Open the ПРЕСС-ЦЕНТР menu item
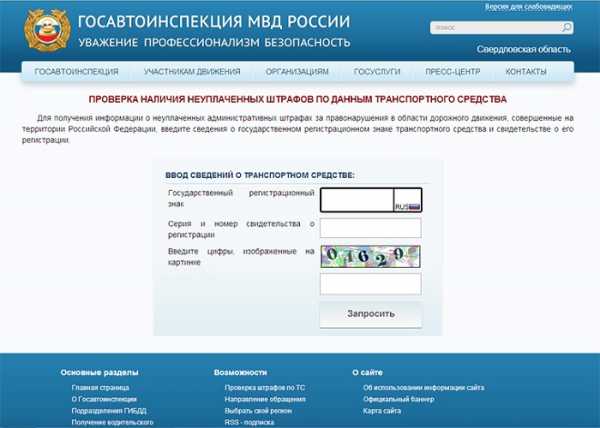The width and height of the screenshot is (600, 428). pos(453,72)
